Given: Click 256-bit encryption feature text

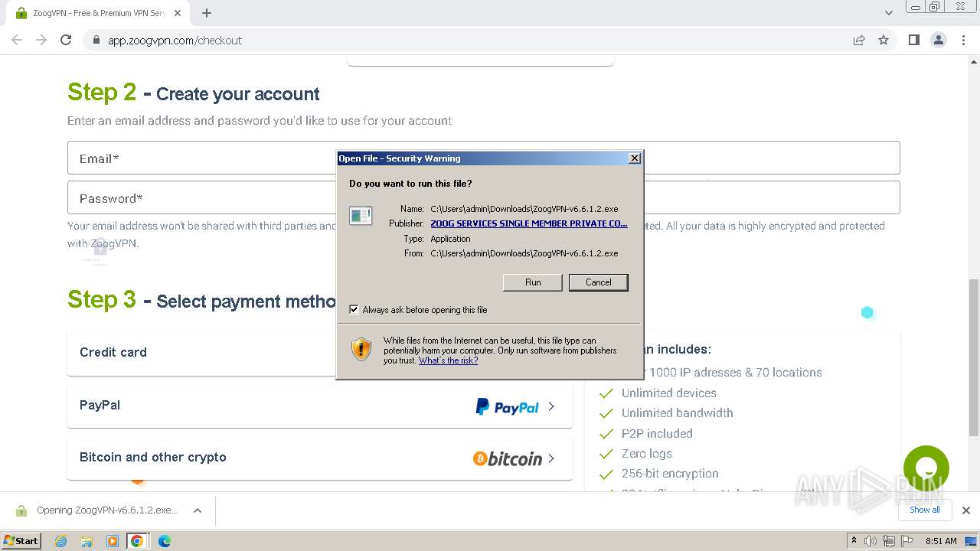Looking at the screenshot, I should 670,473.
